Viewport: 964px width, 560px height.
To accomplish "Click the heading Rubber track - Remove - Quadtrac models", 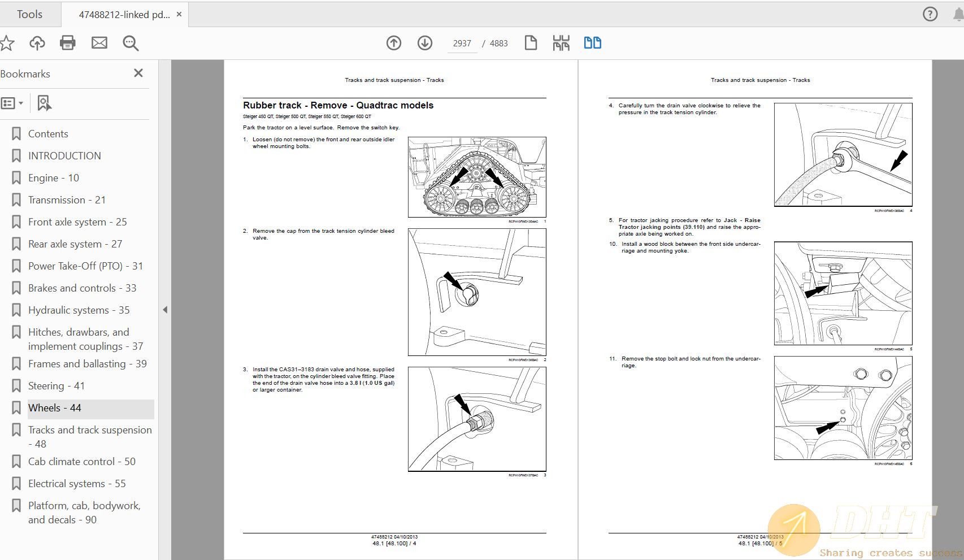I will click(338, 105).
